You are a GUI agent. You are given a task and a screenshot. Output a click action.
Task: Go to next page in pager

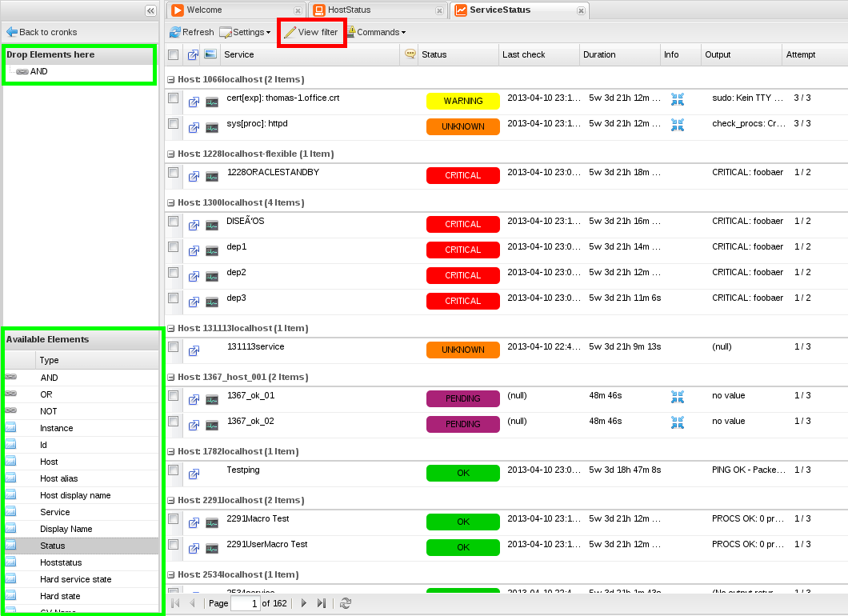click(304, 603)
